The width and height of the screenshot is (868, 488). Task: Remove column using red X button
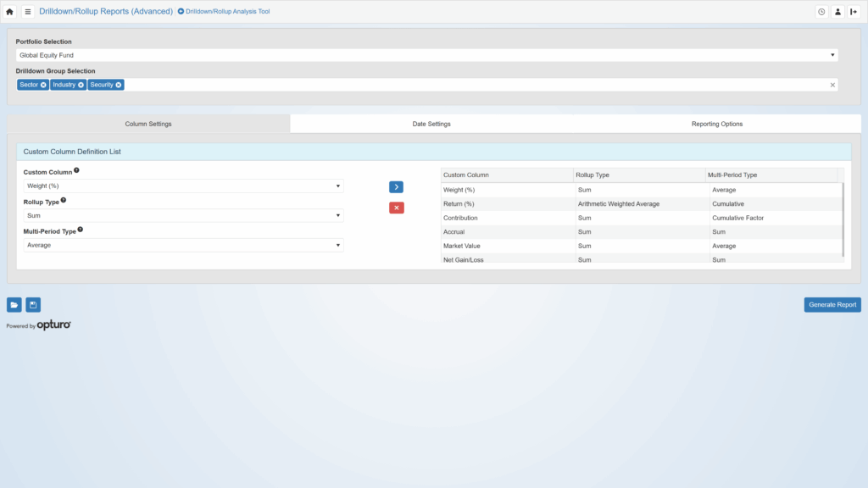pyautogui.click(x=396, y=208)
